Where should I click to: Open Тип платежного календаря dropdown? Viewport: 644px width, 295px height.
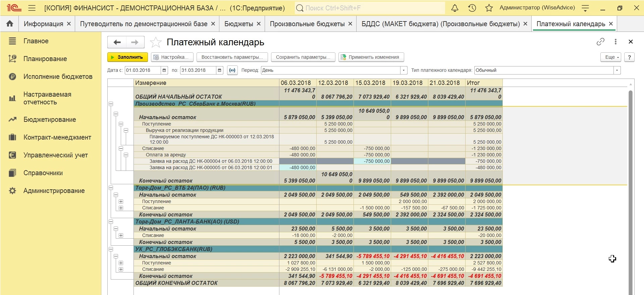pos(617,70)
